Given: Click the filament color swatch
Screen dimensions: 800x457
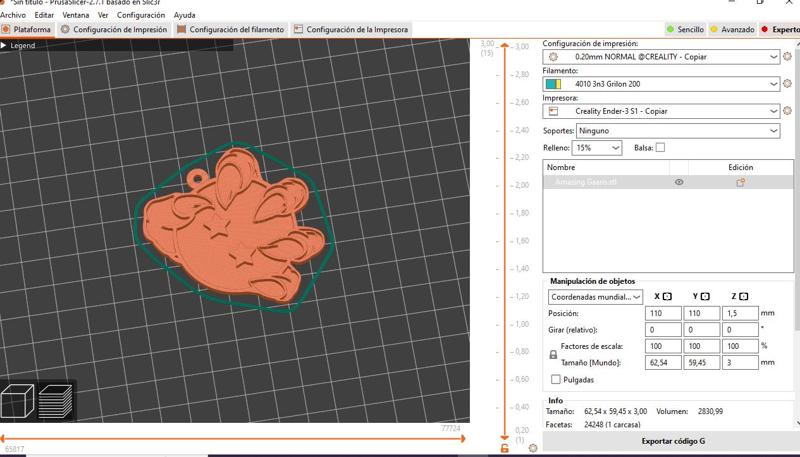Looking at the screenshot, I should point(553,84).
